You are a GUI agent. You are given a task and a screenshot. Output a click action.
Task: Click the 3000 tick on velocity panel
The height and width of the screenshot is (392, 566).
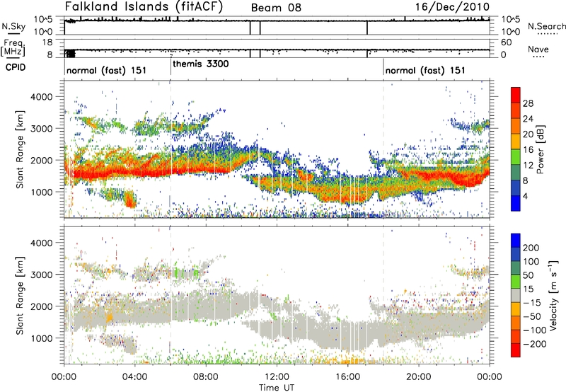point(41,275)
